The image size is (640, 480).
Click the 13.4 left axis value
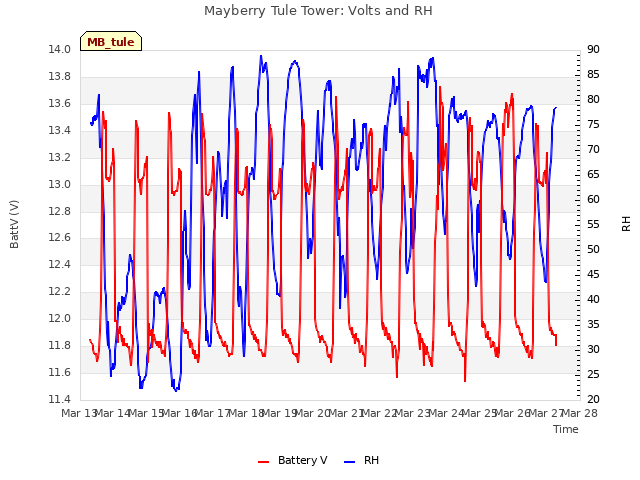60,130
